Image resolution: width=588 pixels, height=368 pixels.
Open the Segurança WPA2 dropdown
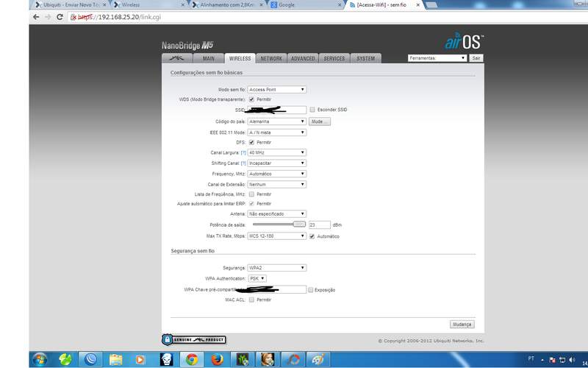(277, 268)
